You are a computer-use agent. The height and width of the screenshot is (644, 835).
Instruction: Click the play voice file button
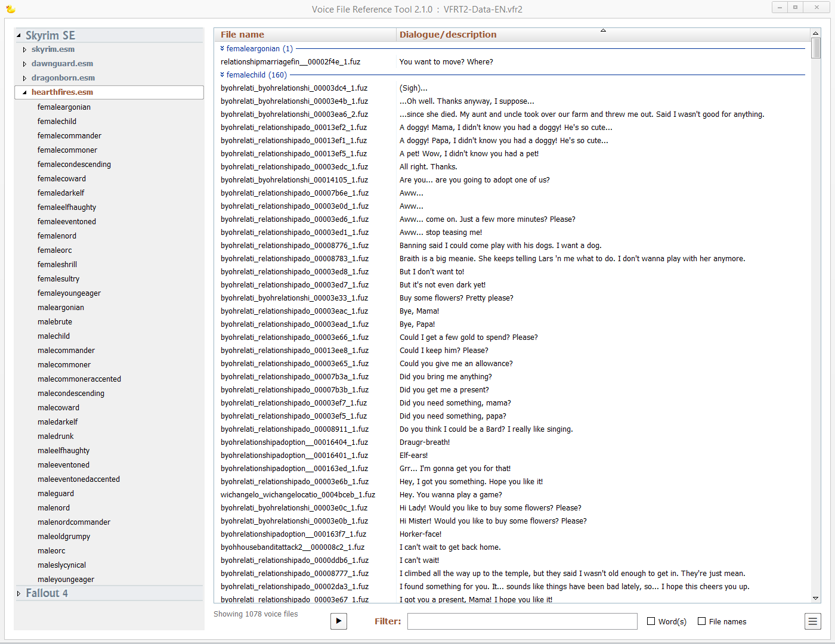339,621
